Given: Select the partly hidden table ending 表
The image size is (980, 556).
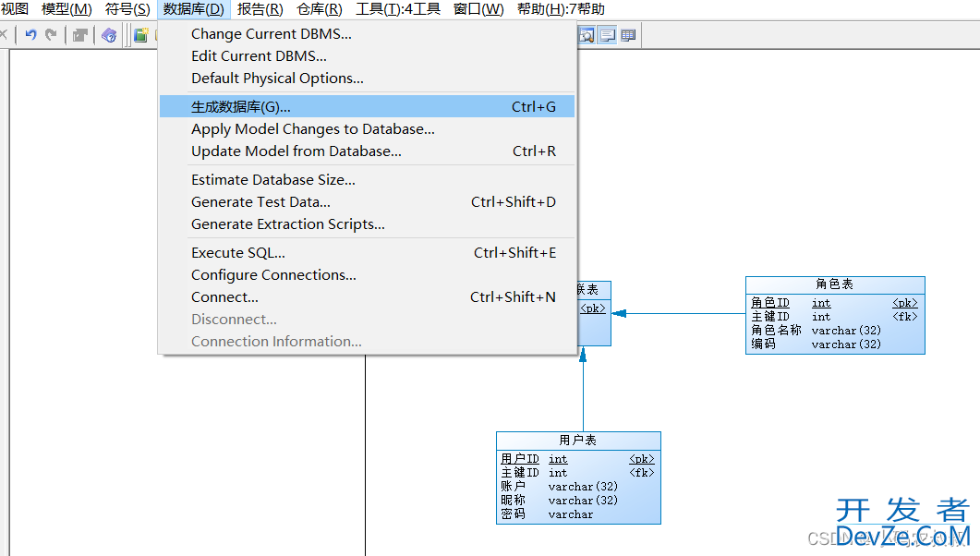Looking at the screenshot, I should click(594, 314).
